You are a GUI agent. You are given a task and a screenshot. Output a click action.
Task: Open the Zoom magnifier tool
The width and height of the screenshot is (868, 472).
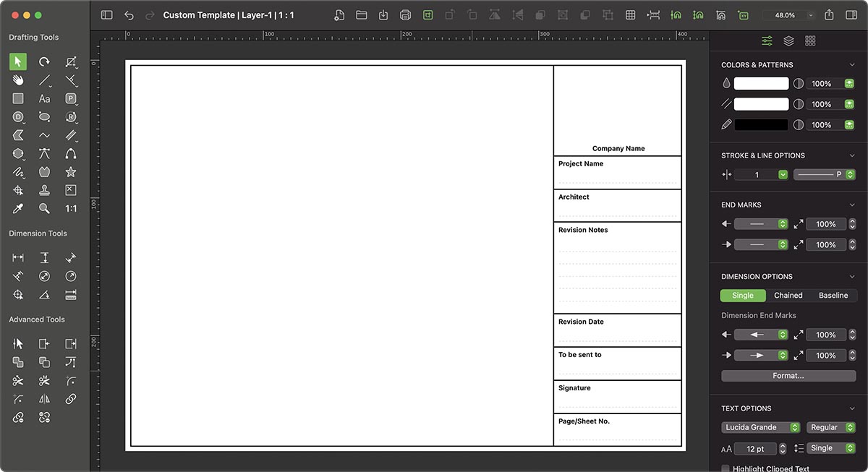click(45, 208)
